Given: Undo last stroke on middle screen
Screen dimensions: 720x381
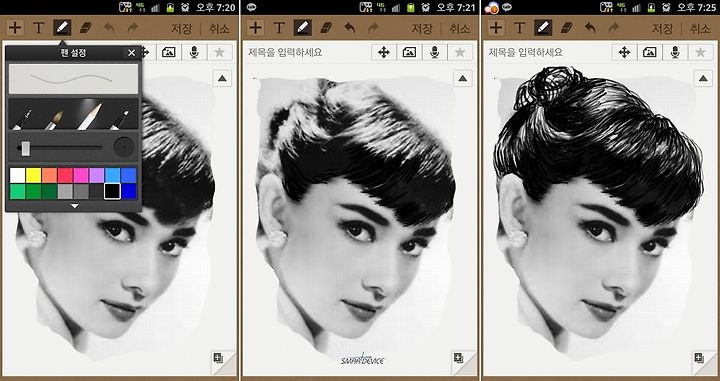Looking at the screenshot, I should click(x=350, y=28).
